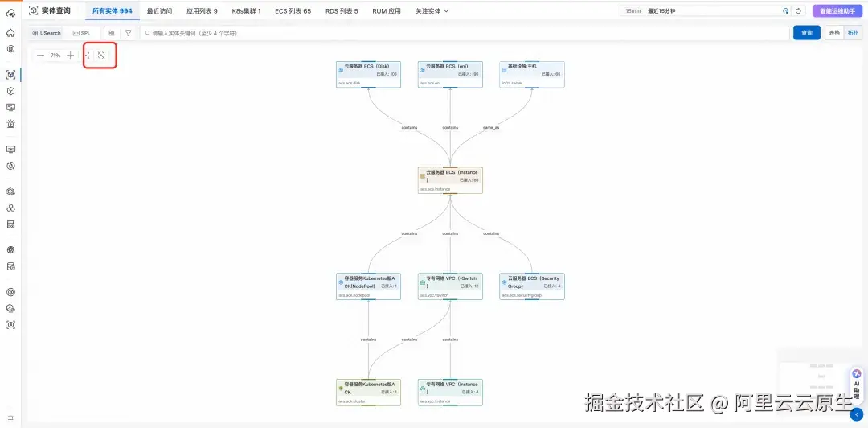Click the blue collapse arrow at bottom right
This screenshot has height=428, width=868.
click(x=858, y=414)
